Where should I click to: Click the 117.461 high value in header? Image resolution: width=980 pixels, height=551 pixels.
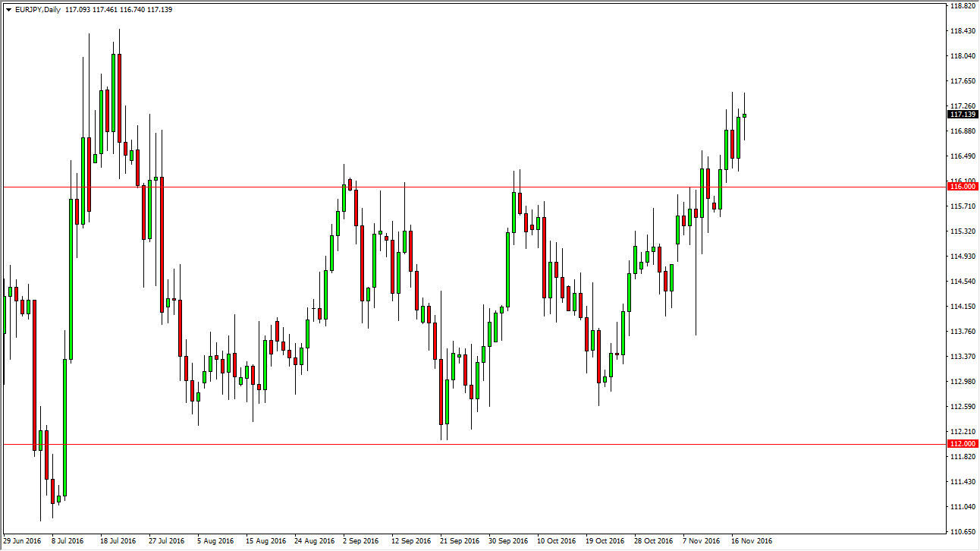point(106,10)
